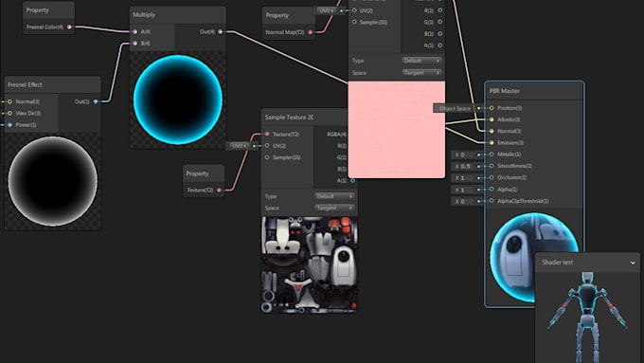Click the Fresnel Color(4) output port

tap(69, 27)
